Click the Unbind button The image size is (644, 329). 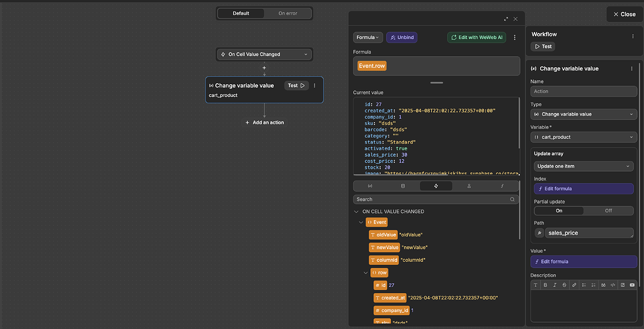402,38
